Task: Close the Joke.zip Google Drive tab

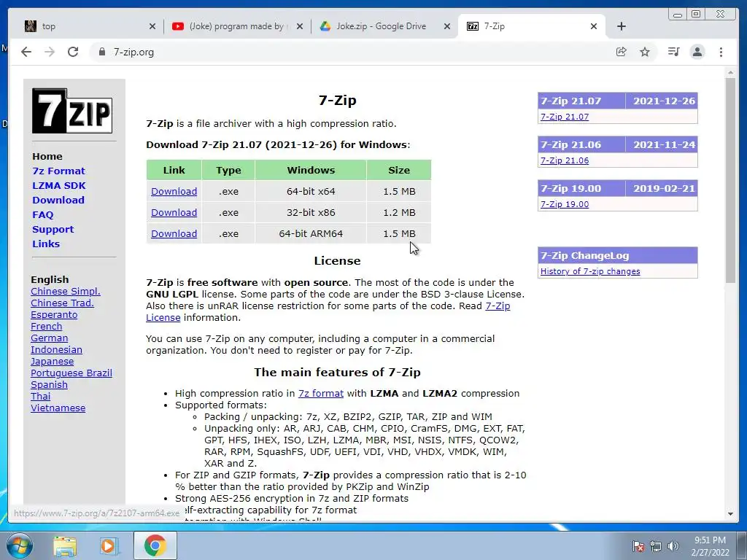Action: pos(447,26)
